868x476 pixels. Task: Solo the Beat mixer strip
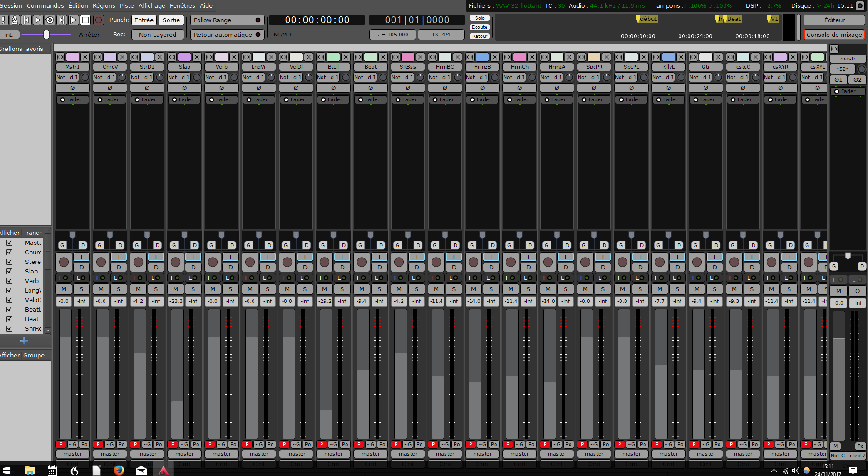point(379,289)
